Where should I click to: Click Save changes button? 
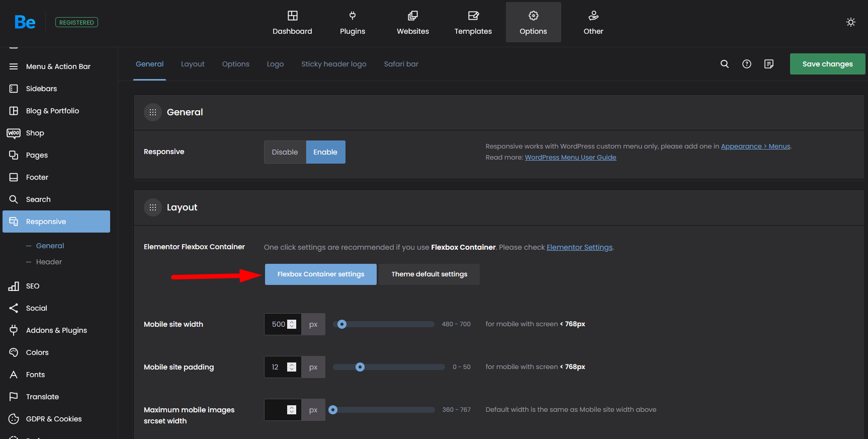coord(827,64)
